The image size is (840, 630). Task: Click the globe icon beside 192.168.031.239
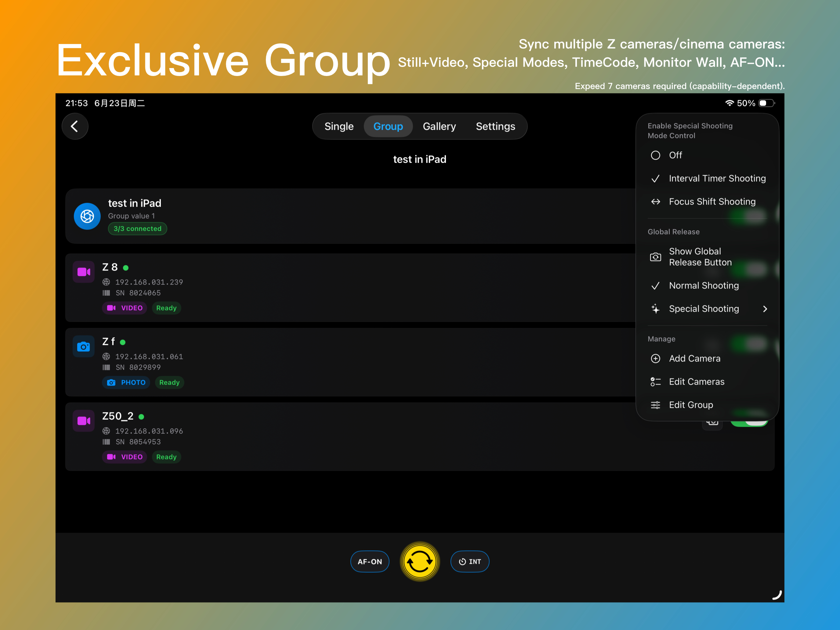[106, 282]
